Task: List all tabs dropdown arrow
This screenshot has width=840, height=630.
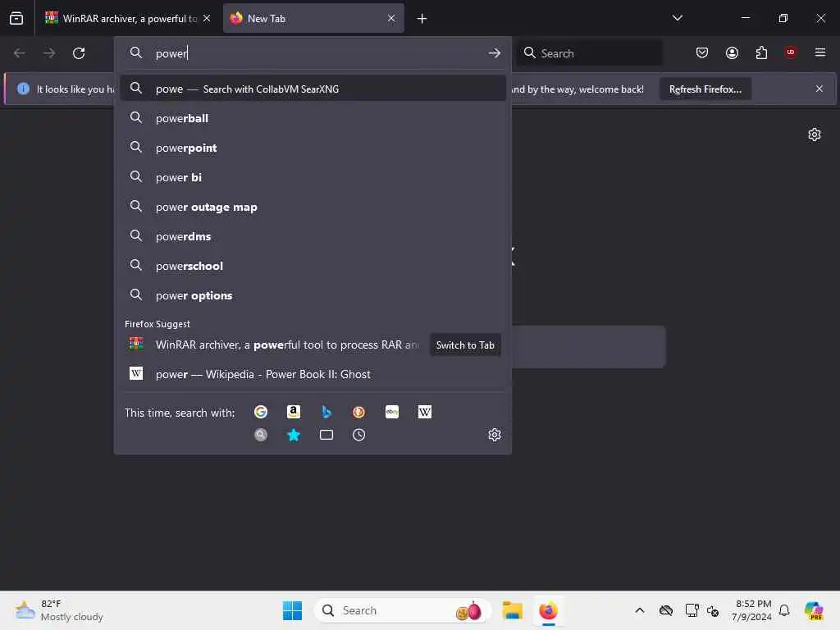Action: point(677,18)
